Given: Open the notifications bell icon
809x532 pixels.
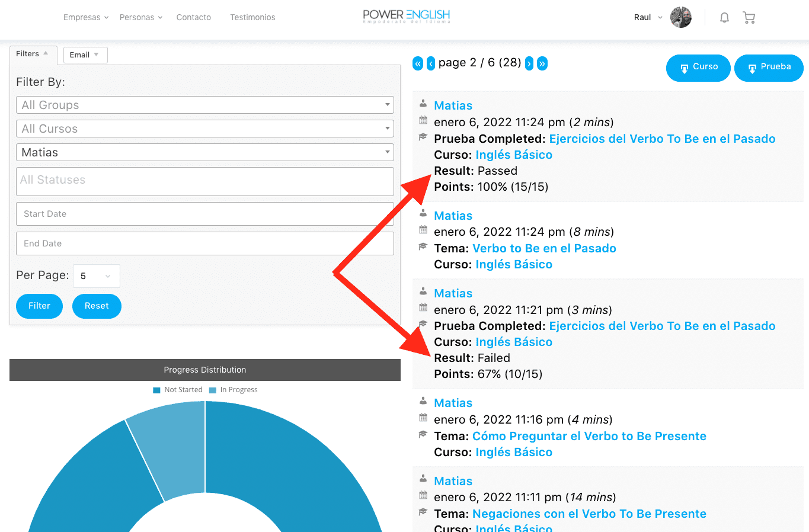Looking at the screenshot, I should click(724, 18).
